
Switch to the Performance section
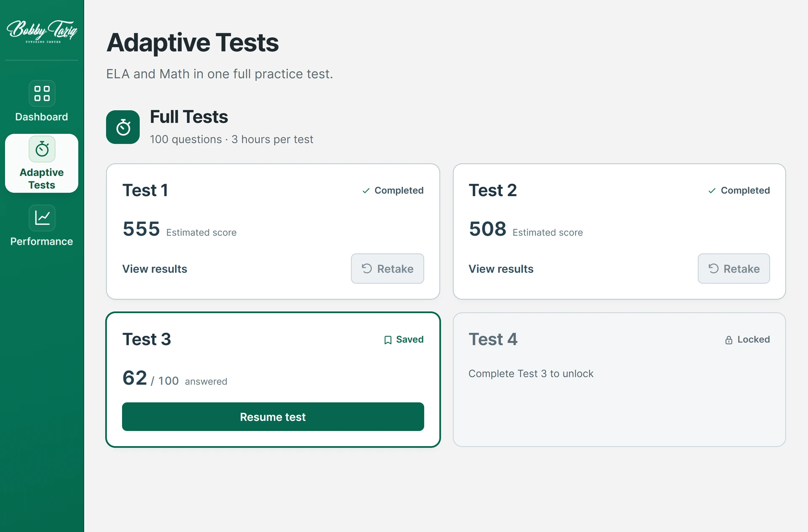pos(42,242)
